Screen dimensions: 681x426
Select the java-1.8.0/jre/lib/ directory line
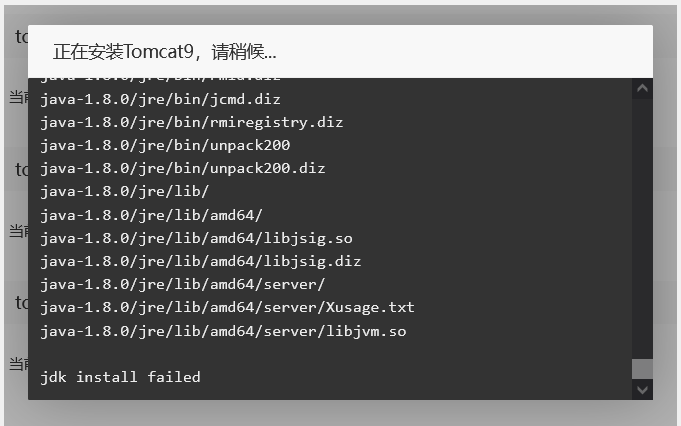point(125,192)
